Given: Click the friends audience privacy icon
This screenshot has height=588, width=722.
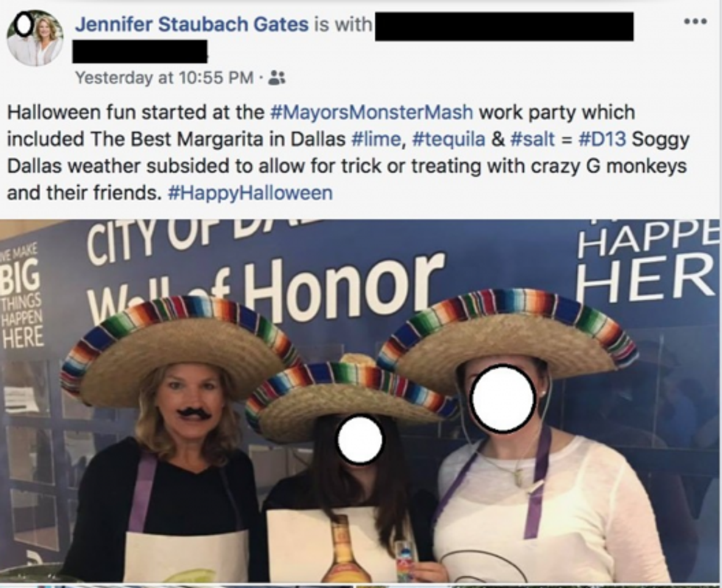Looking at the screenshot, I should [x=276, y=78].
